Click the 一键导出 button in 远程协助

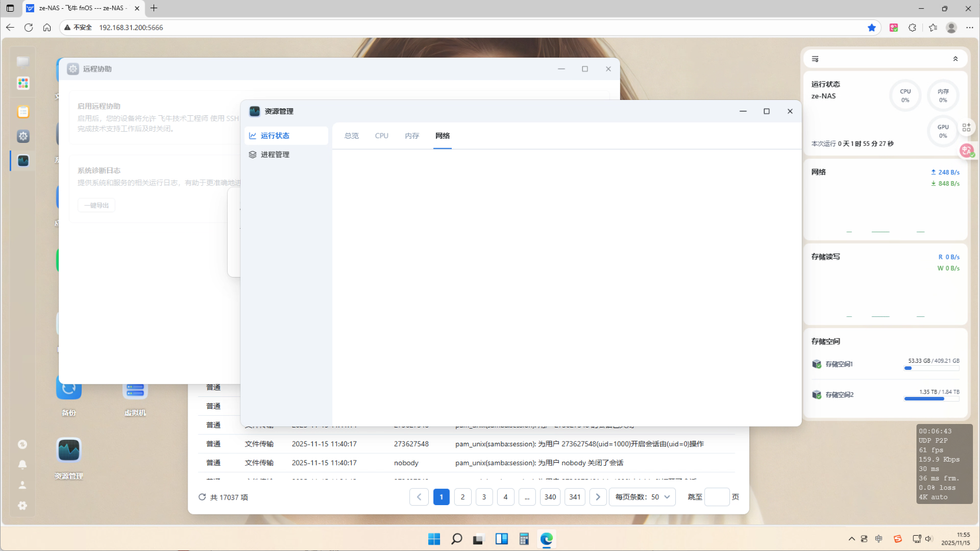(96, 205)
